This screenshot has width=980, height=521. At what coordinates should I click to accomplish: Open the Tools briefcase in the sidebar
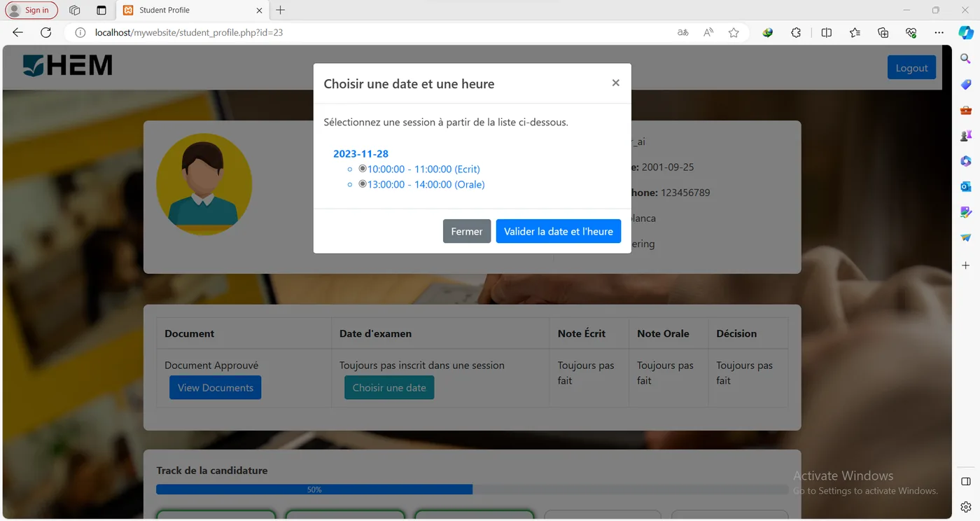966,110
